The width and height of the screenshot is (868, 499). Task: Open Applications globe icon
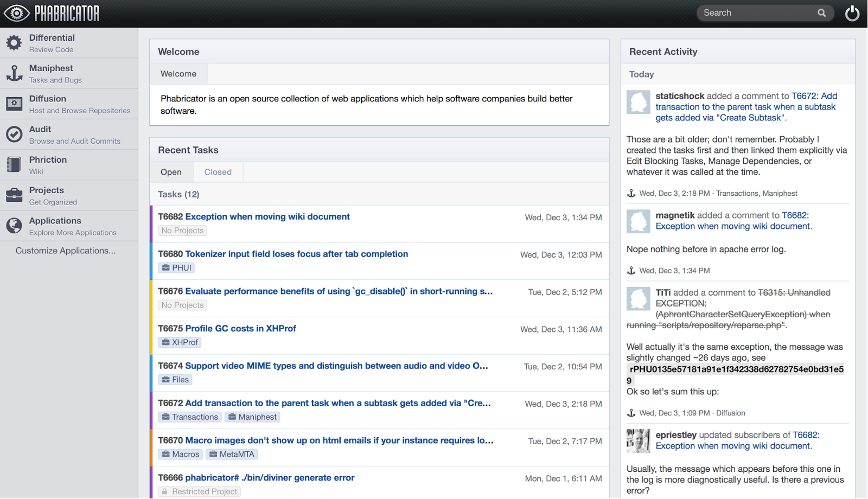coord(14,225)
